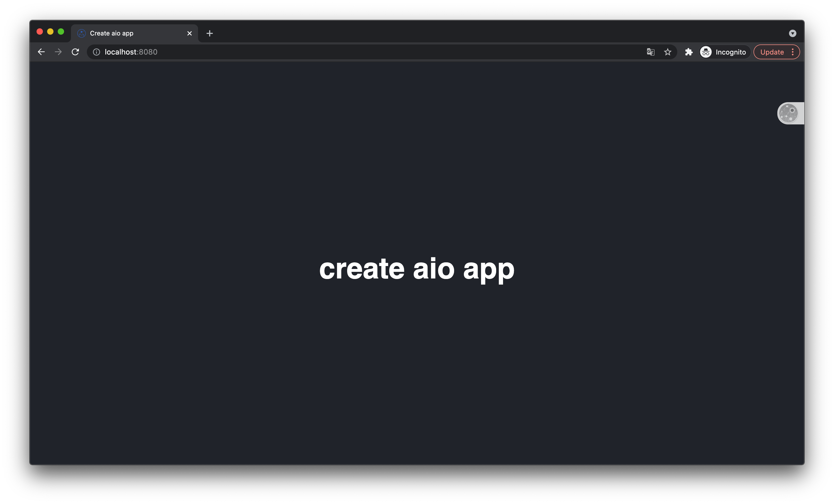
Task: Click the back navigation arrow
Action: tap(41, 52)
